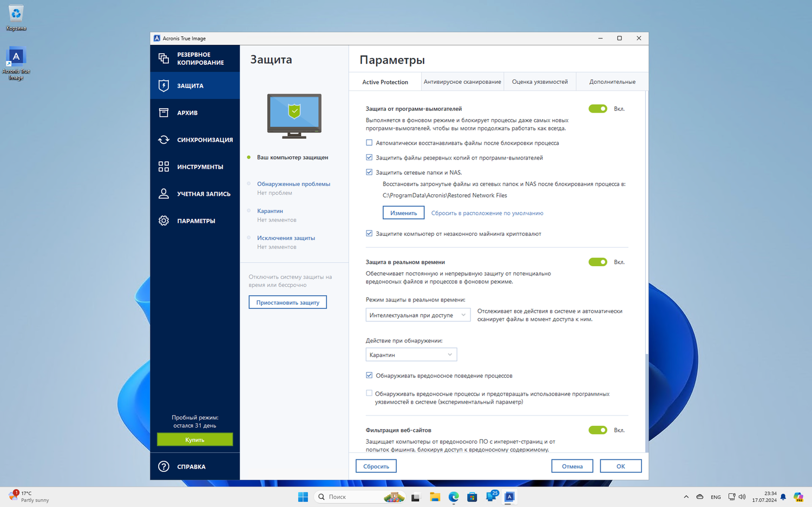812x507 pixels.
Task: Click the green Купить button
Action: (195, 439)
